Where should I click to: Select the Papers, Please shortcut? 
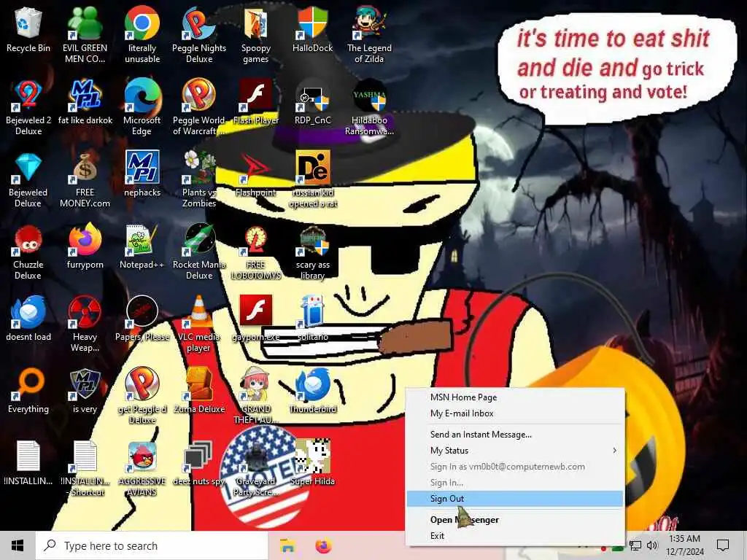pyautogui.click(x=142, y=318)
